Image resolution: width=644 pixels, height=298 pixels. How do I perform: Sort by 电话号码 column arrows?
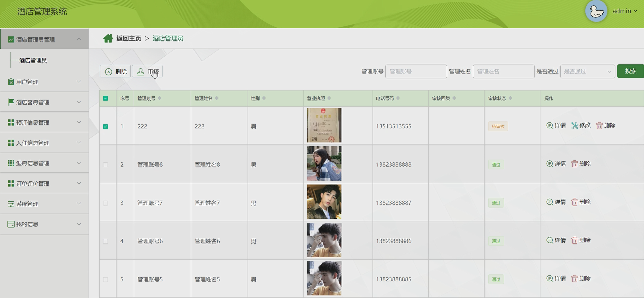tap(398, 98)
